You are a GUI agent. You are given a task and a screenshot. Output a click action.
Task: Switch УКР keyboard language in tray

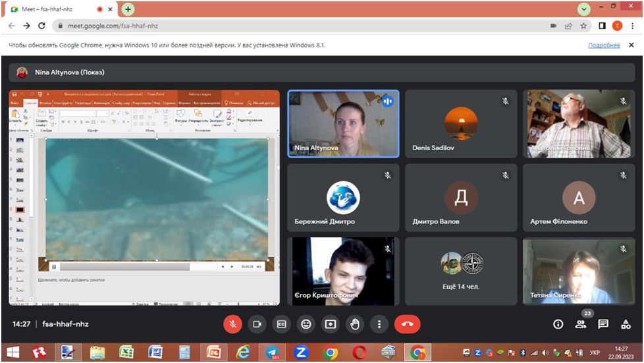point(595,352)
